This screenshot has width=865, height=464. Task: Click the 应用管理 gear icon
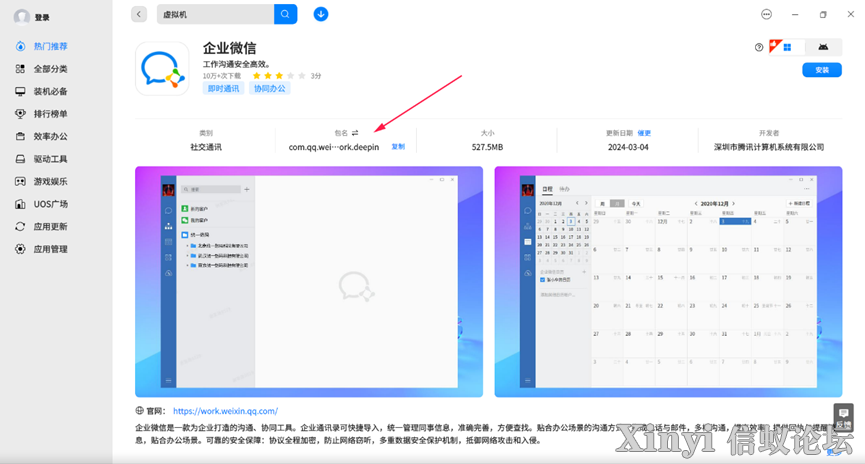click(x=20, y=249)
